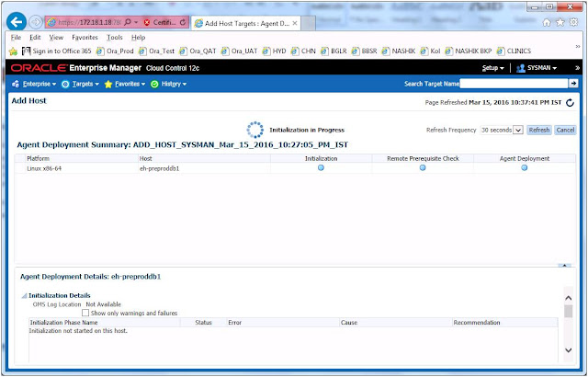Open the Ora_Prod bookmark
The image size is (588, 377).
coord(115,51)
